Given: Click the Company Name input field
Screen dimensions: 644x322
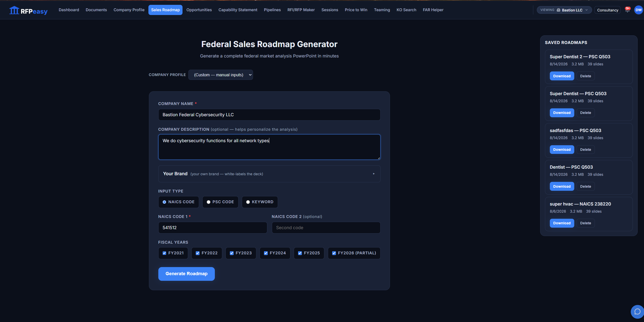Looking at the screenshot, I should 269,115.
